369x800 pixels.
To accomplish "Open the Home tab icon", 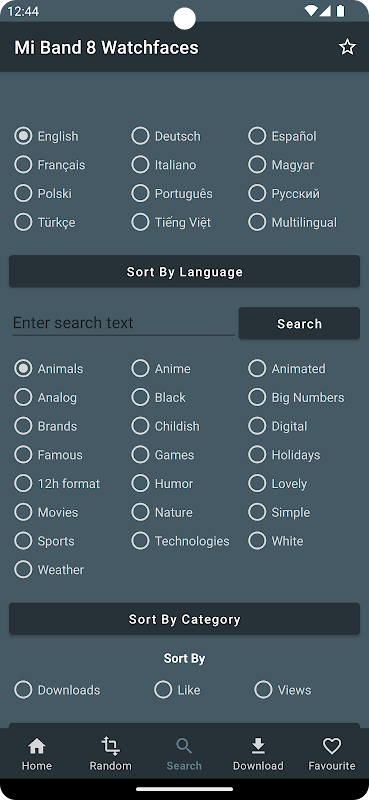I will click(x=37, y=746).
